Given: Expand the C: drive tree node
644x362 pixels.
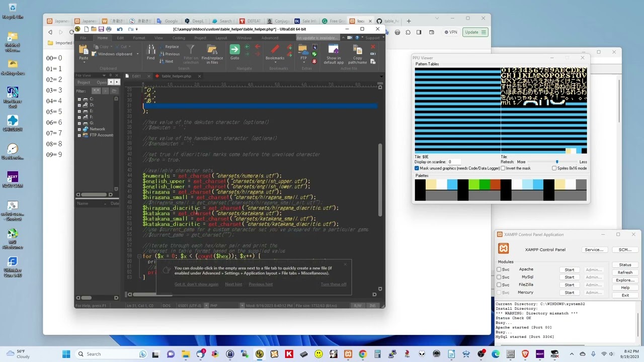Looking at the screenshot, I should click(79, 99).
